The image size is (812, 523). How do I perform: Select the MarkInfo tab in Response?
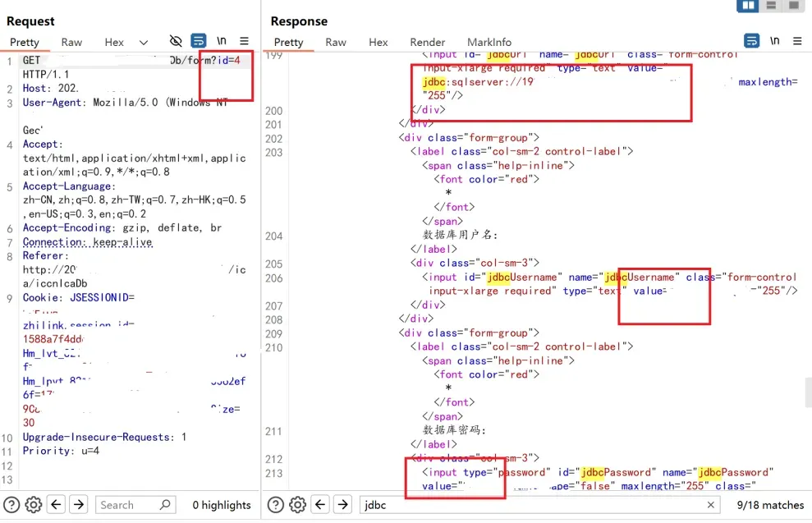coord(489,42)
